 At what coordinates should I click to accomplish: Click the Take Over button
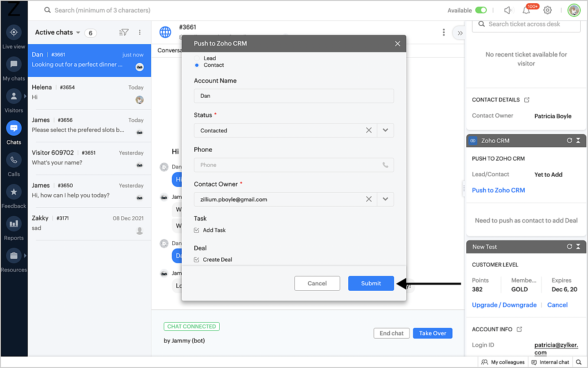click(432, 333)
